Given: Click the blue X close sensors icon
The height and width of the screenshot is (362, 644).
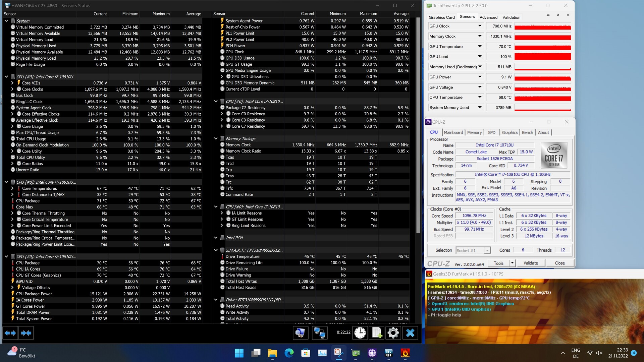Looking at the screenshot, I should pyautogui.click(x=410, y=333).
